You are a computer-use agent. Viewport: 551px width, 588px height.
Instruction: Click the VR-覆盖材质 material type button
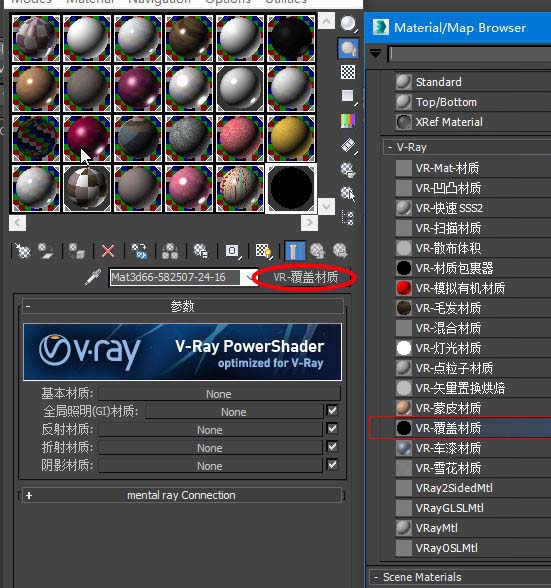[305, 278]
